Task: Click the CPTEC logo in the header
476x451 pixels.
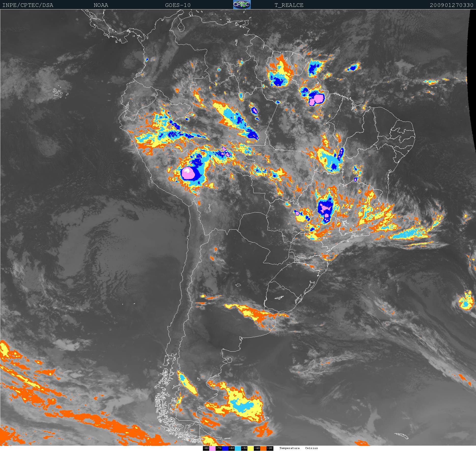Action: pos(242,5)
